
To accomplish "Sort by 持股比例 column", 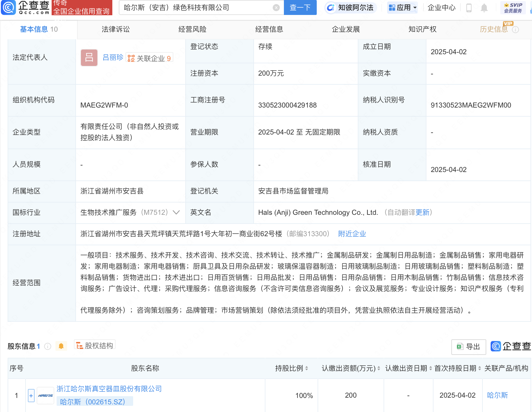I will coord(306,368).
